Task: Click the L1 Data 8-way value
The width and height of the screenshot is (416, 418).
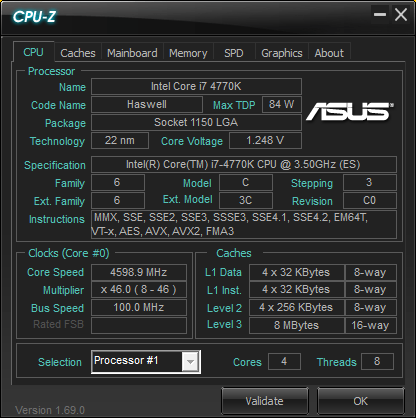Action: pos(370,272)
